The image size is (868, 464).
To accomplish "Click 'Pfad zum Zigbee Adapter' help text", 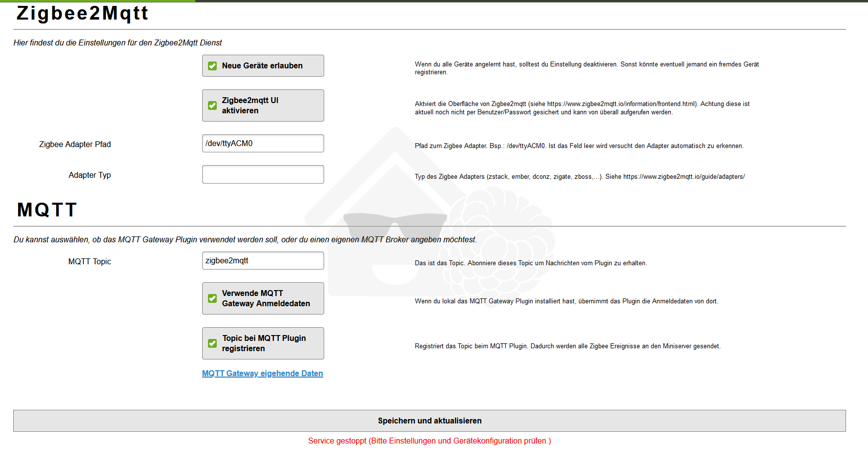I will (x=579, y=146).
